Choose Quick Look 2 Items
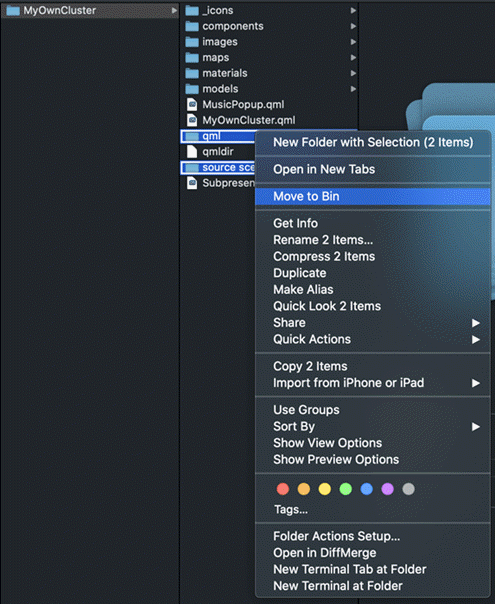This screenshot has width=495, height=604. pyautogui.click(x=373, y=306)
